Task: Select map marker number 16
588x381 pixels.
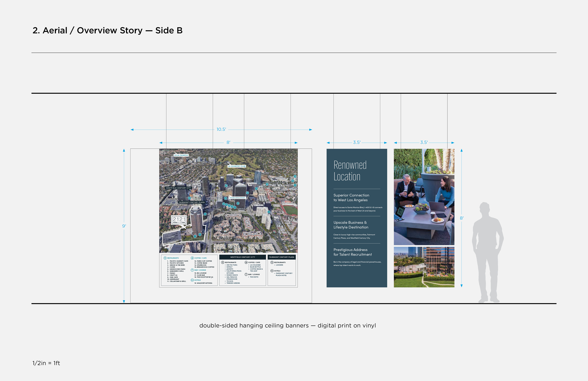Action: pos(267,184)
